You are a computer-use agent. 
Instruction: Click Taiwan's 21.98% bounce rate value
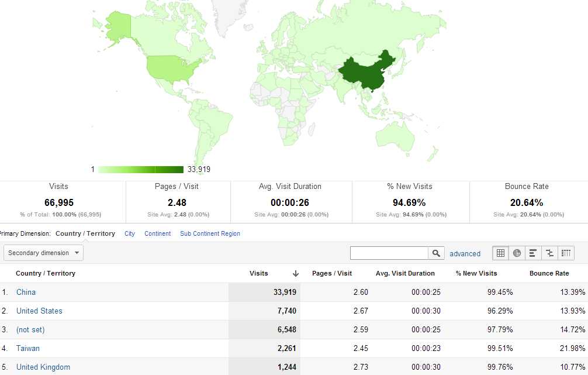(573, 348)
